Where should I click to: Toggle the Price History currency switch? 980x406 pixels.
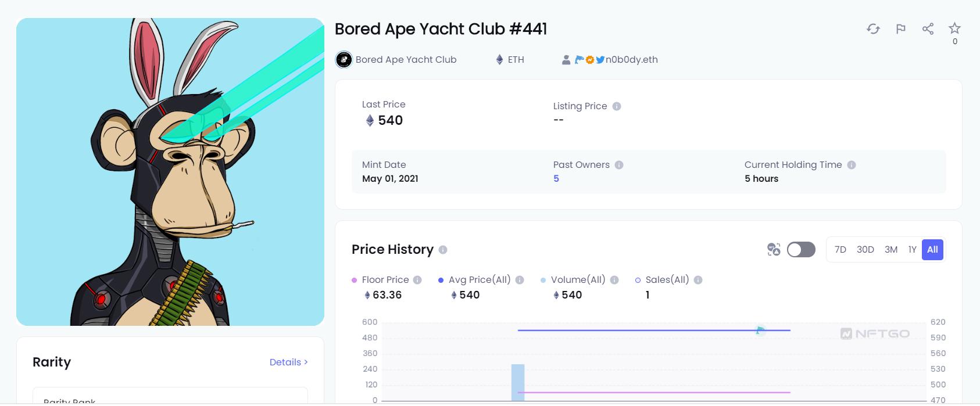click(x=801, y=250)
